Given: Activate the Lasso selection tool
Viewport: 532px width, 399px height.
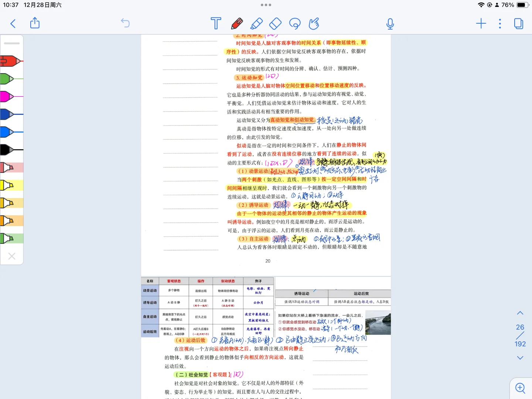Looking at the screenshot, I should 295,23.
